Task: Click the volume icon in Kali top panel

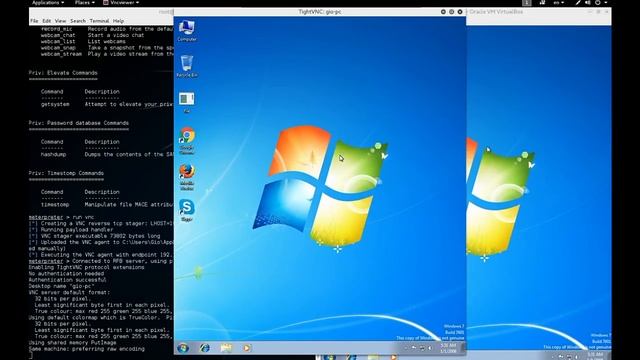Action: (x=588, y=2)
